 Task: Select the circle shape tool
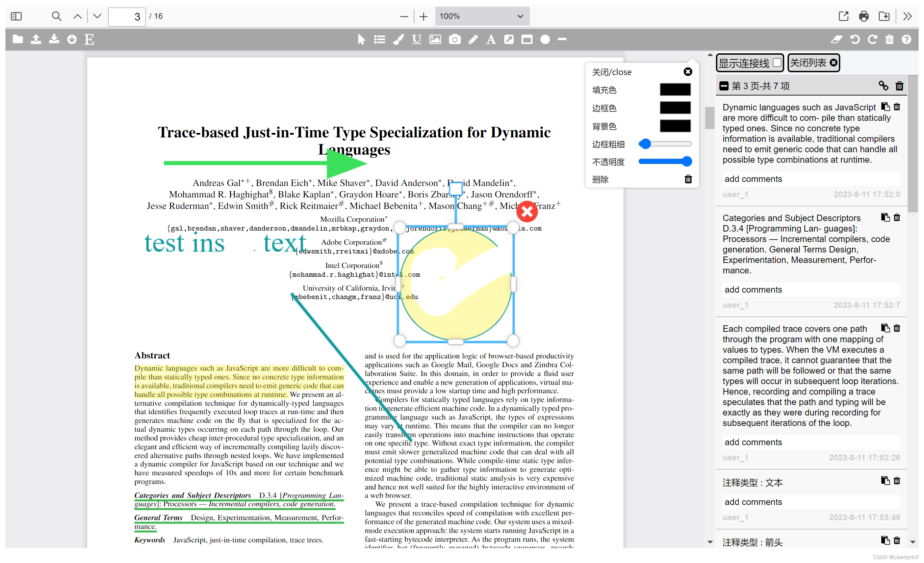click(545, 39)
